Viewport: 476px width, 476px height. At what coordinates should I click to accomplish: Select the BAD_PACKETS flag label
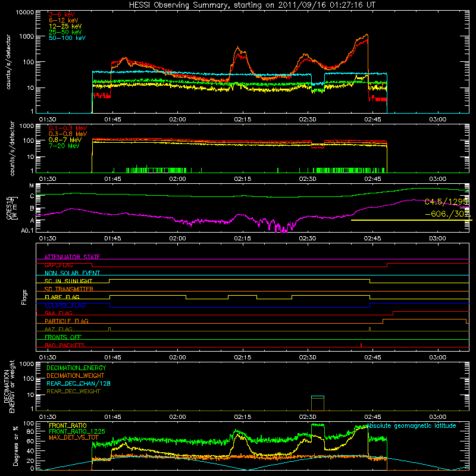[65, 345]
